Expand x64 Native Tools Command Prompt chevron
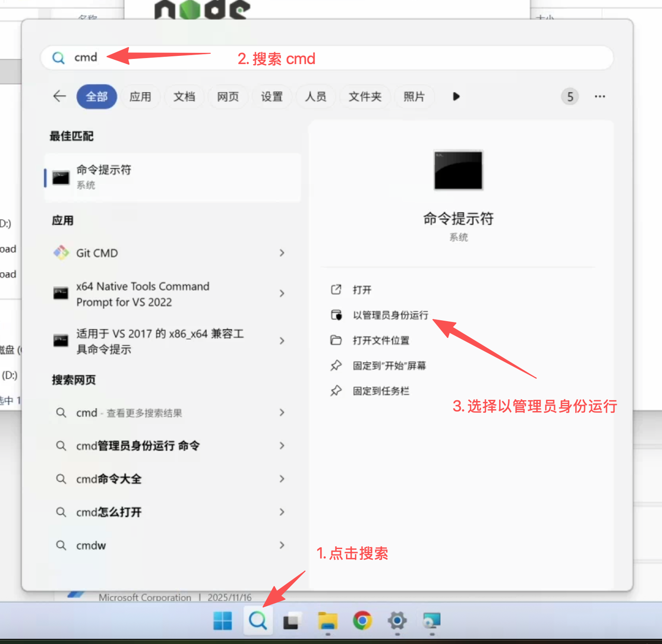The image size is (662, 644). (x=282, y=294)
